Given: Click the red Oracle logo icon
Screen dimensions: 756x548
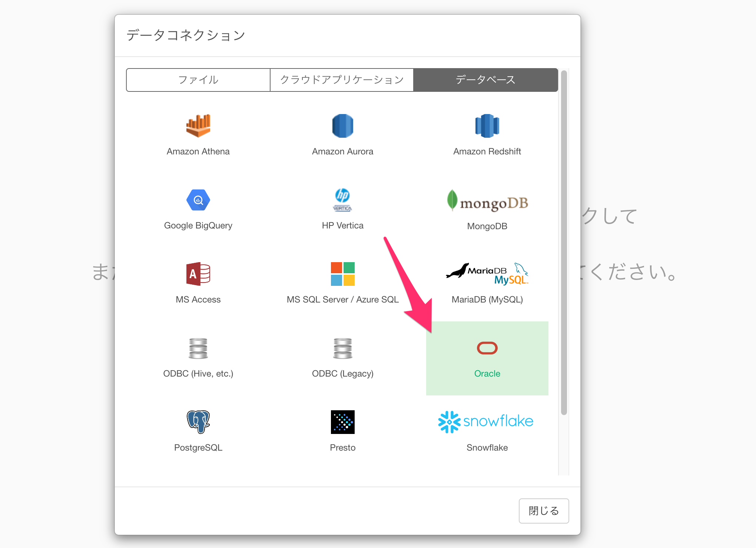Looking at the screenshot, I should tap(487, 348).
